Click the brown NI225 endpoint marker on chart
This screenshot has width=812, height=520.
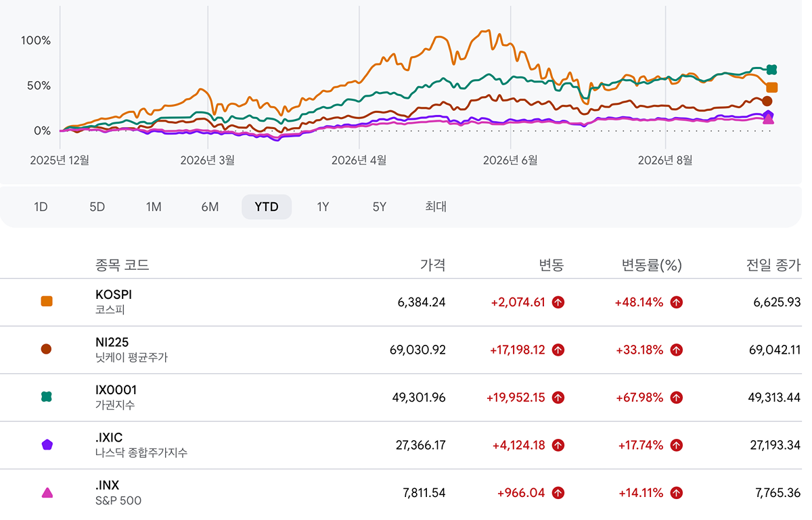[767, 101]
